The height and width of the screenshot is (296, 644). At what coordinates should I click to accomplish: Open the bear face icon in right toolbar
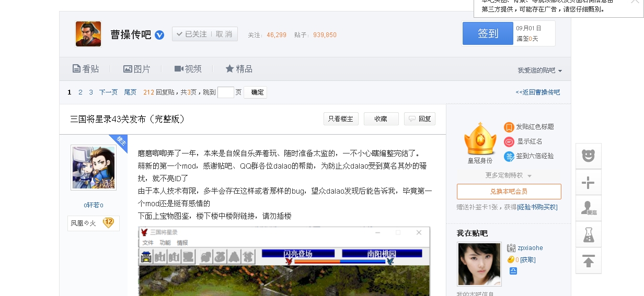(589, 156)
